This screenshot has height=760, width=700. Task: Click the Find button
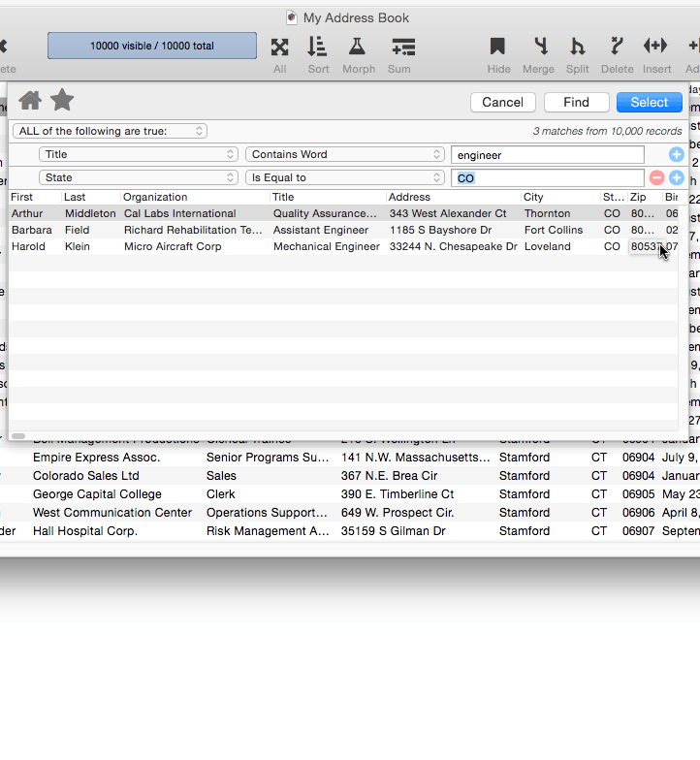coord(576,102)
